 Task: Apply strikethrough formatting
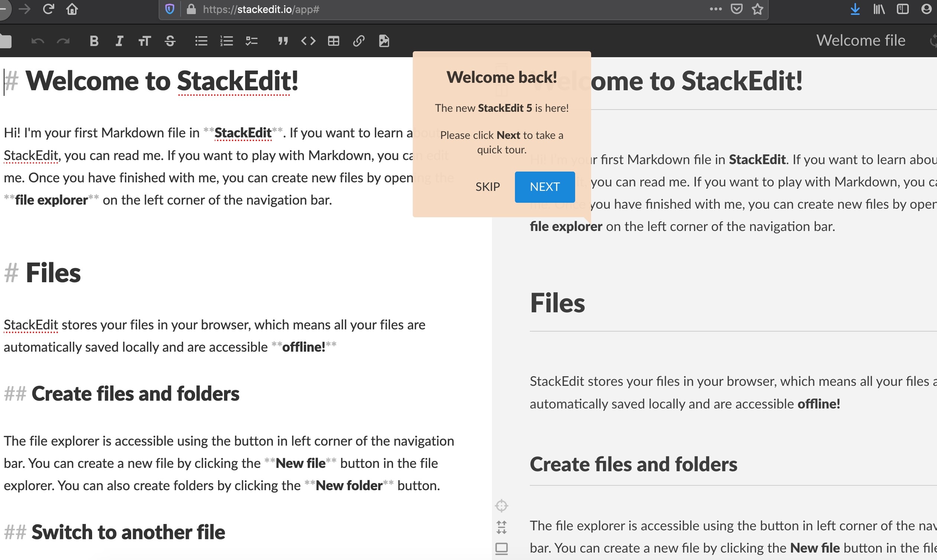tap(170, 41)
